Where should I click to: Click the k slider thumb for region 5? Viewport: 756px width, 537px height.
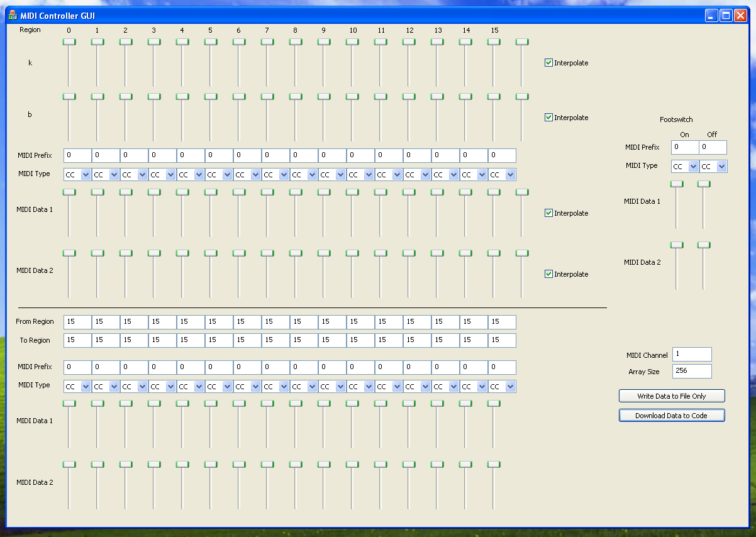pyautogui.click(x=211, y=42)
